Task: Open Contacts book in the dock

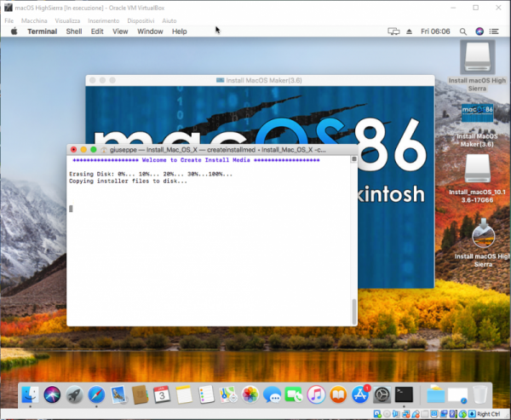Action: (x=141, y=394)
